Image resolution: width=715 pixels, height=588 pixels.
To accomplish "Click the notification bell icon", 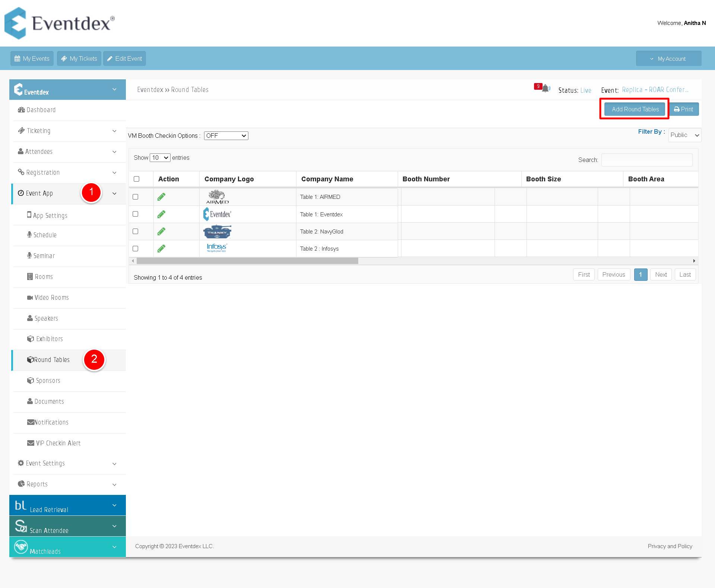I will pyautogui.click(x=546, y=89).
